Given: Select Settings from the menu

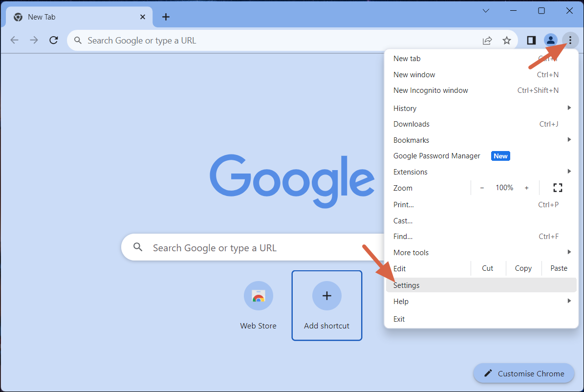Looking at the screenshot, I should (406, 285).
